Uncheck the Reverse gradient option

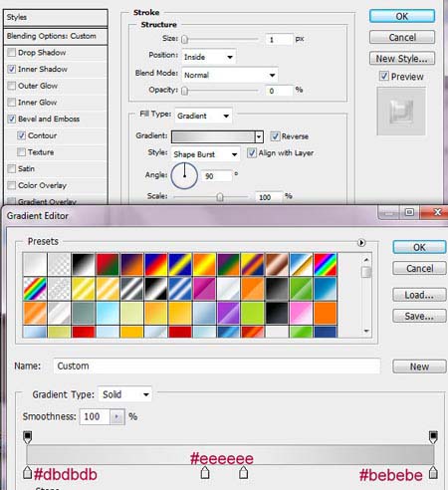275,136
